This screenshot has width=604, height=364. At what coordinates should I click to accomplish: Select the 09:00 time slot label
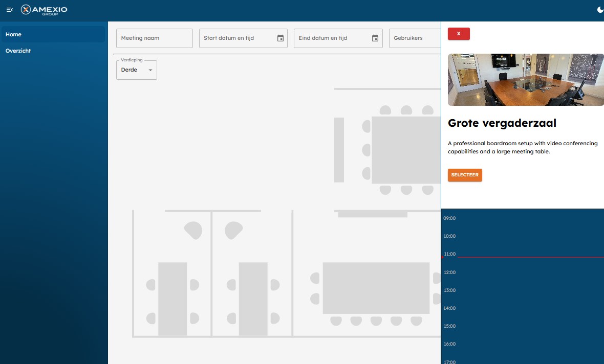pos(449,218)
